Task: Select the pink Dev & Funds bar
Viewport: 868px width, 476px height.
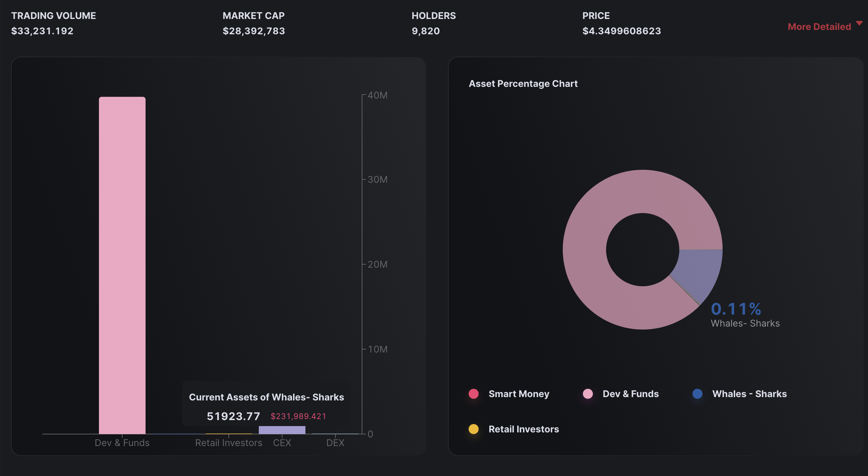Action: coord(122,265)
